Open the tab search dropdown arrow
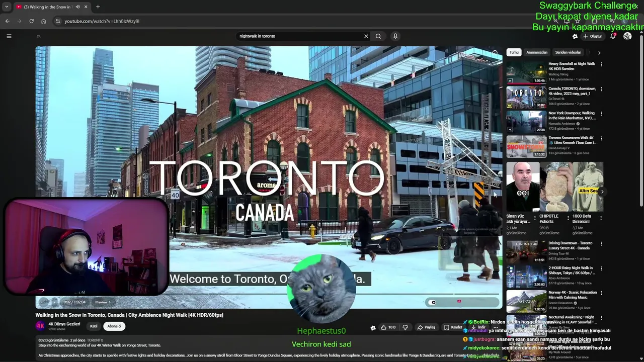The image size is (644, 362). (x=6, y=7)
